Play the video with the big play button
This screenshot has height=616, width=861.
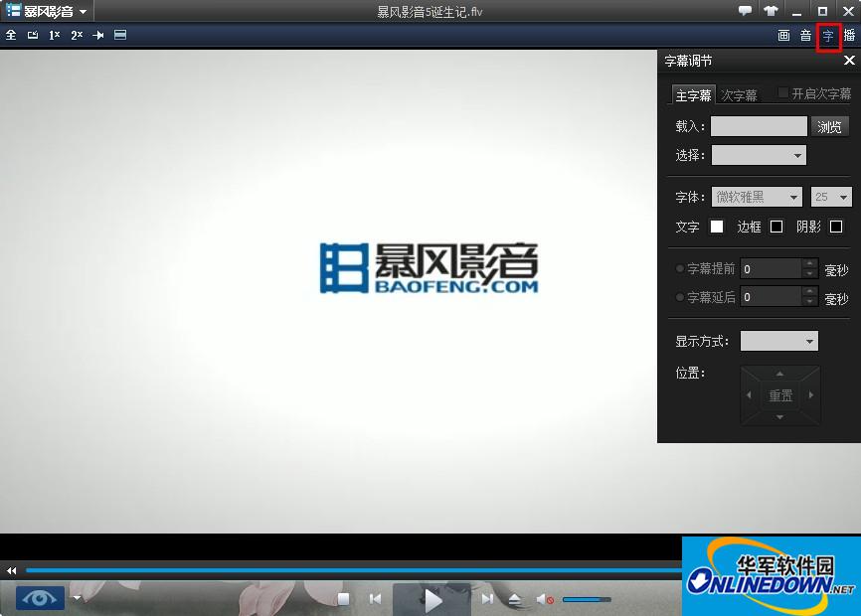click(x=432, y=599)
